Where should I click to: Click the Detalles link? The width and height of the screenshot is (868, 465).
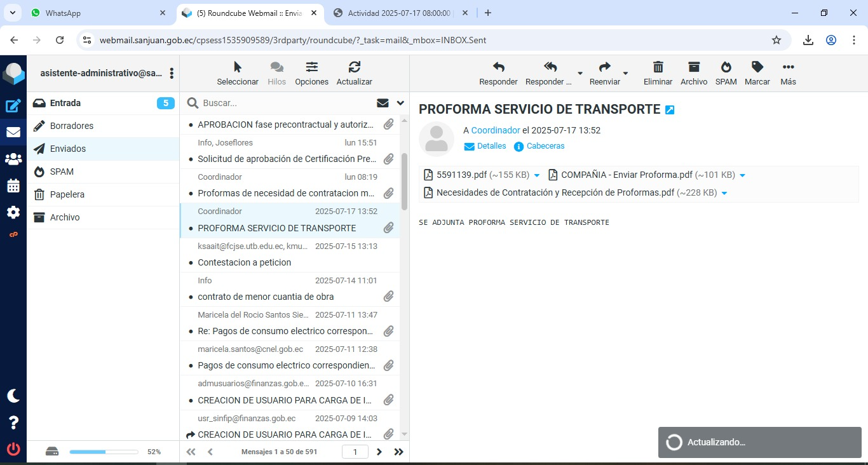click(485, 146)
